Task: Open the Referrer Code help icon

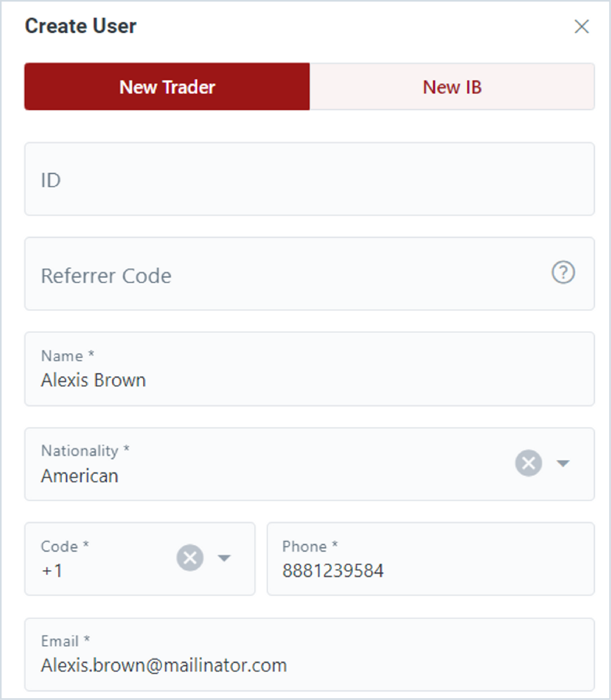Action: (x=563, y=272)
